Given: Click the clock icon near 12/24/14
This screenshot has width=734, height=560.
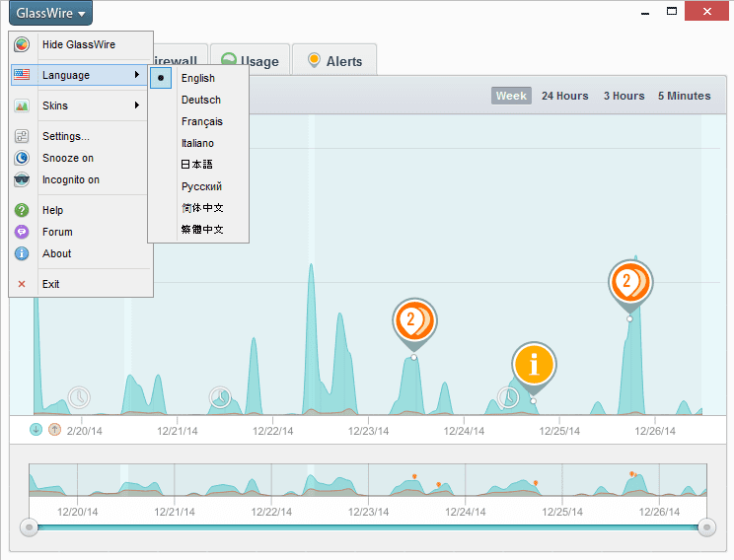Looking at the screenshot, I should pos(508,397).
